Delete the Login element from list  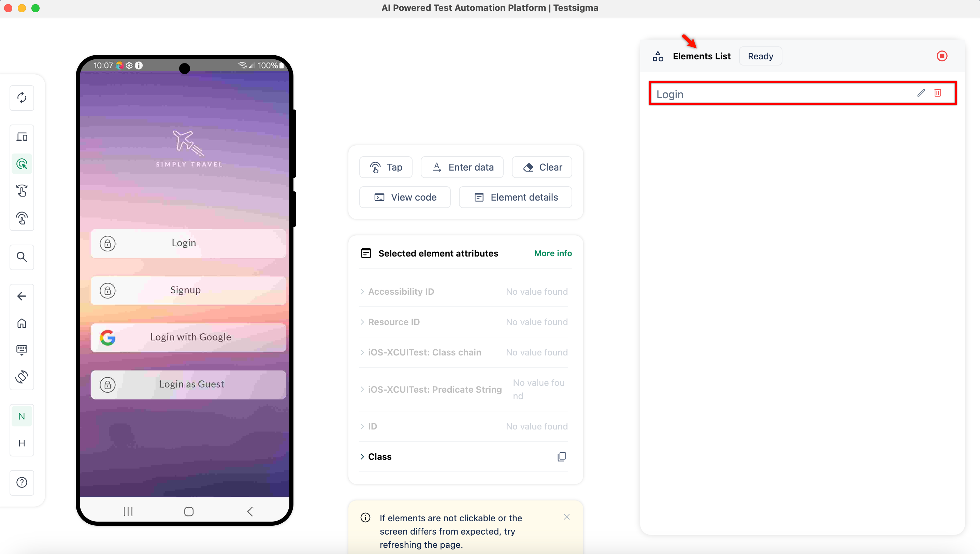(937, 93)
